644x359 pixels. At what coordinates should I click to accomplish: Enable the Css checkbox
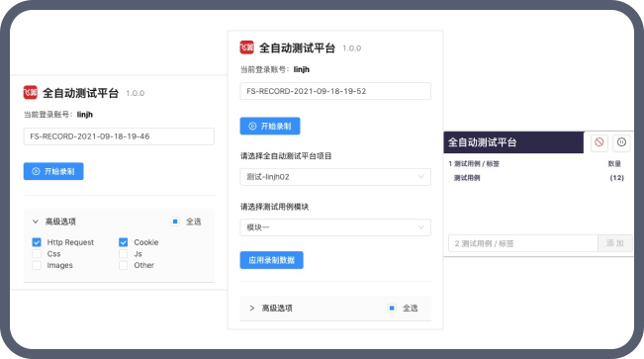pos(37,253)
